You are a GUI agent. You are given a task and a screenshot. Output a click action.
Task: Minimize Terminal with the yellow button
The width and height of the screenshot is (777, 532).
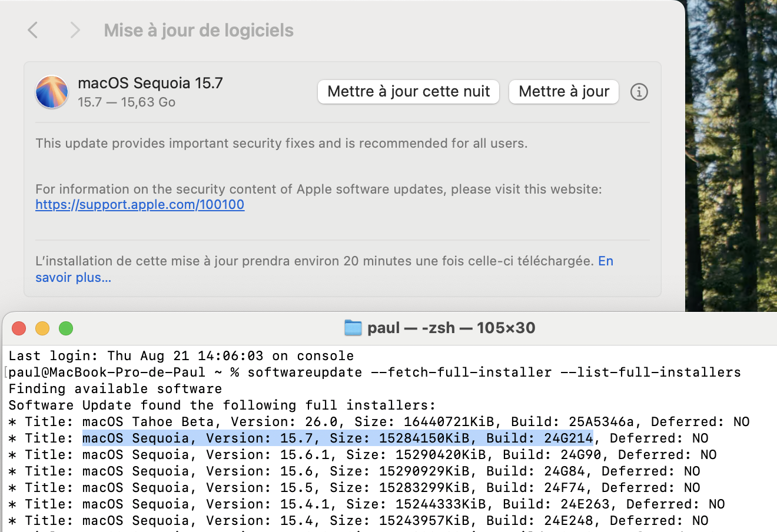coord(42,328)
